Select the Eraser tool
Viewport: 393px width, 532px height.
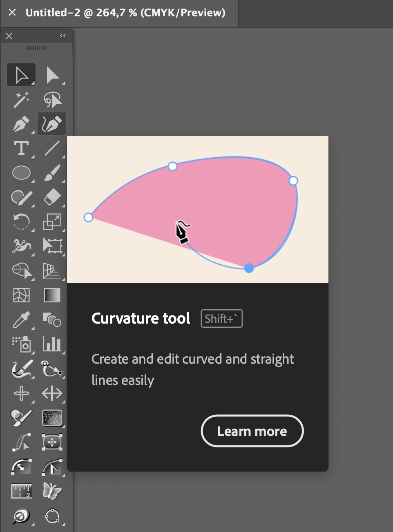(x=52, y=197)
